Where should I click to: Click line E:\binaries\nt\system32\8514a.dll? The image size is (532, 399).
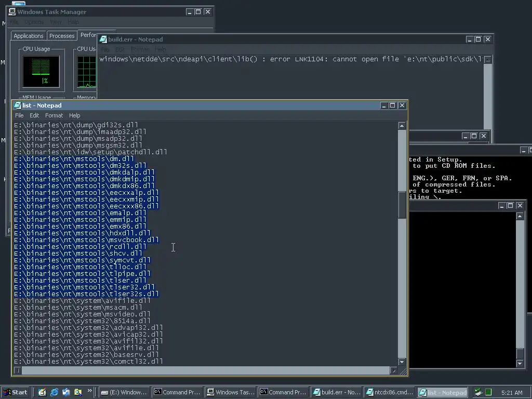coord(82,321)
